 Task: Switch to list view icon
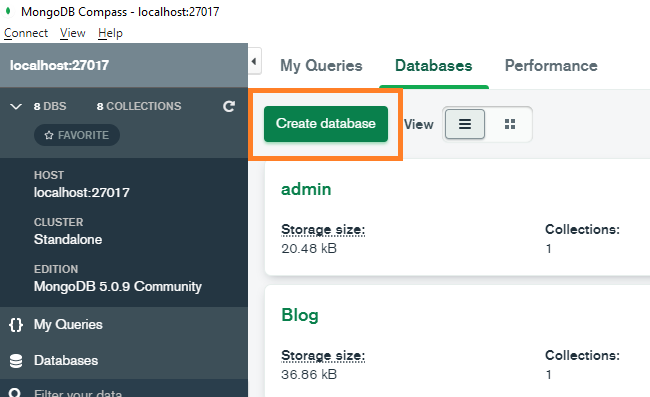pyautogui.click(x=465, y=124)
